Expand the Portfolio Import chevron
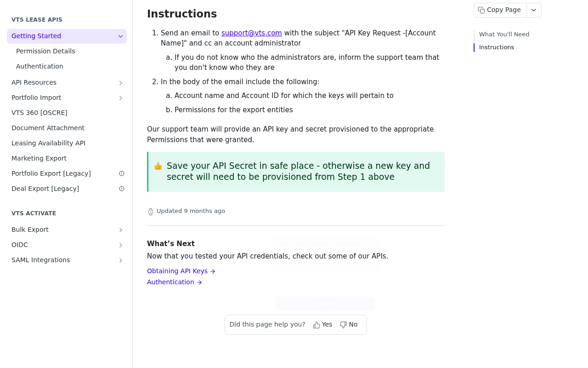This screenshot has height=368, width=588. coord(121,98)
